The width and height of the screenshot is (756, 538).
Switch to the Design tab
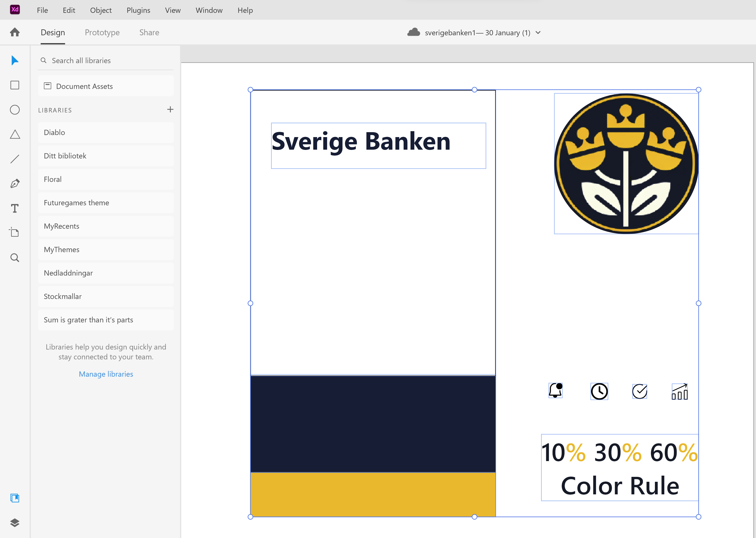53,33
